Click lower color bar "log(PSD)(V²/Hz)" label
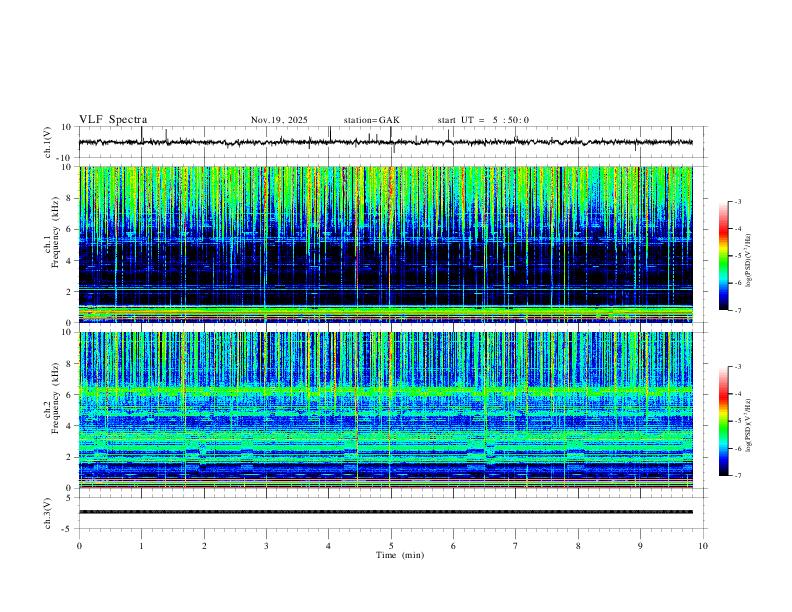This screenshot has height=612, width=792. [x=749, y=426]
